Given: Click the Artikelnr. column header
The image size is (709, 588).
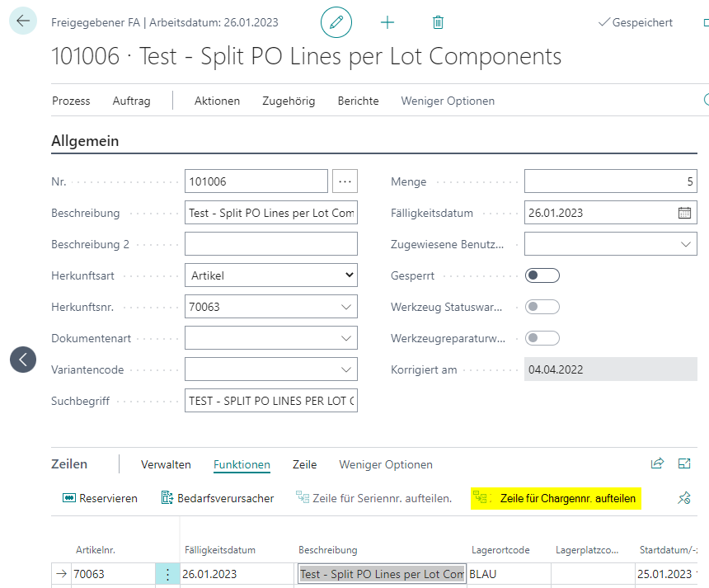Looking at the screenshot, I should point(96,550).
